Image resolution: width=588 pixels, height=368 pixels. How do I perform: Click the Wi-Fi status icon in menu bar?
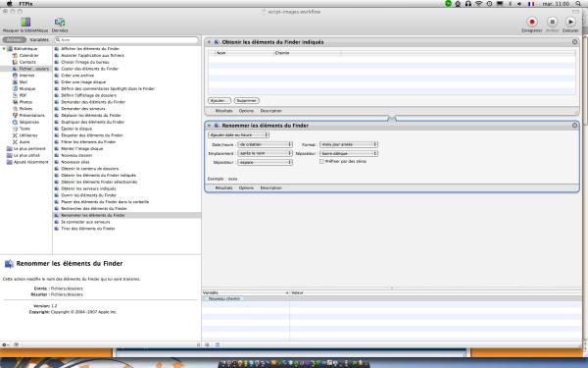[x=478, y=4]
